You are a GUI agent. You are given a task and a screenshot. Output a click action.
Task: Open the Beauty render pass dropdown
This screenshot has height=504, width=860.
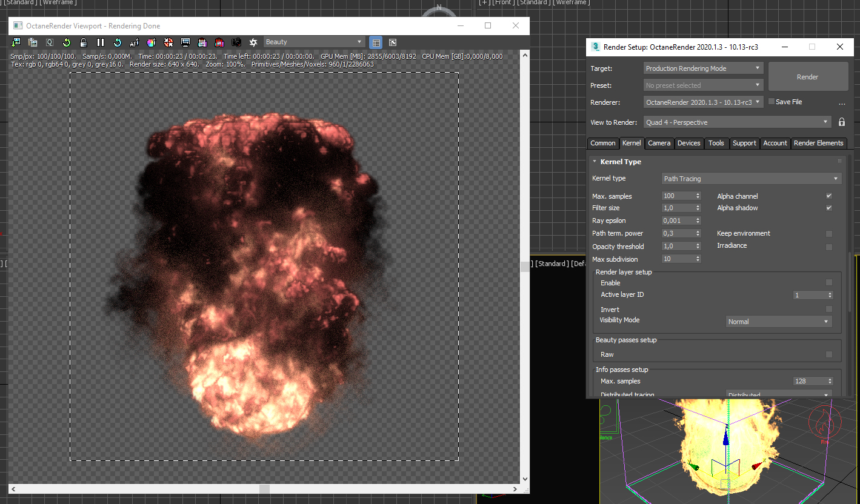tap(314, 42)
